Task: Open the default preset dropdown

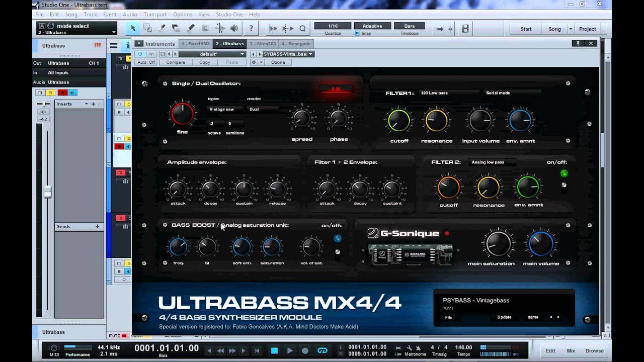Action: (x=212, y=54)
